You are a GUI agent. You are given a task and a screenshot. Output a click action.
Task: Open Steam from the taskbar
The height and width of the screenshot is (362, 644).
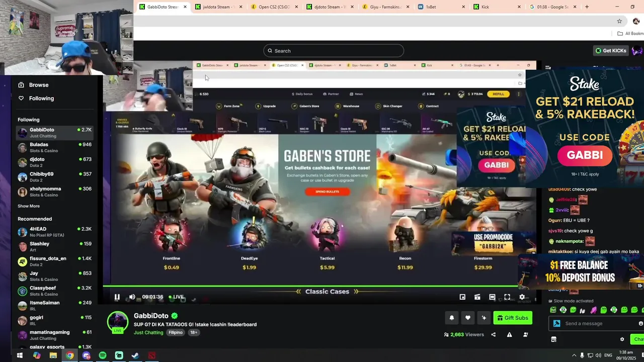tap(135, 355)
